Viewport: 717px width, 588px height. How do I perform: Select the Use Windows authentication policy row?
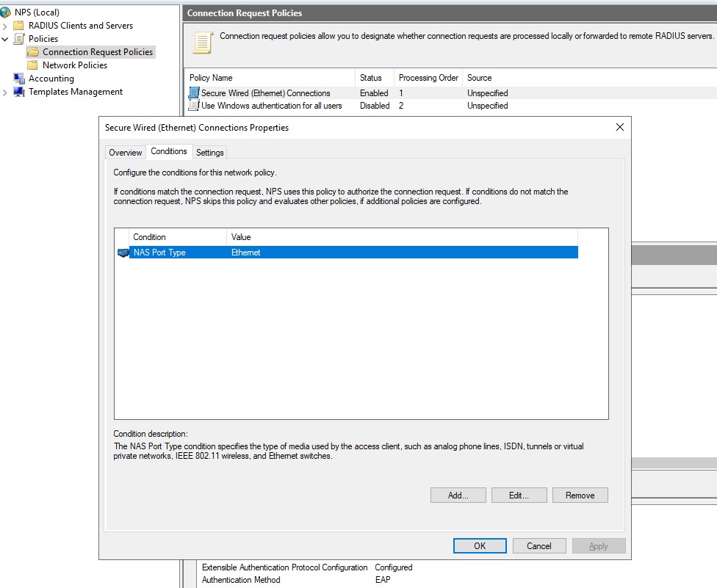coord(271,106)
